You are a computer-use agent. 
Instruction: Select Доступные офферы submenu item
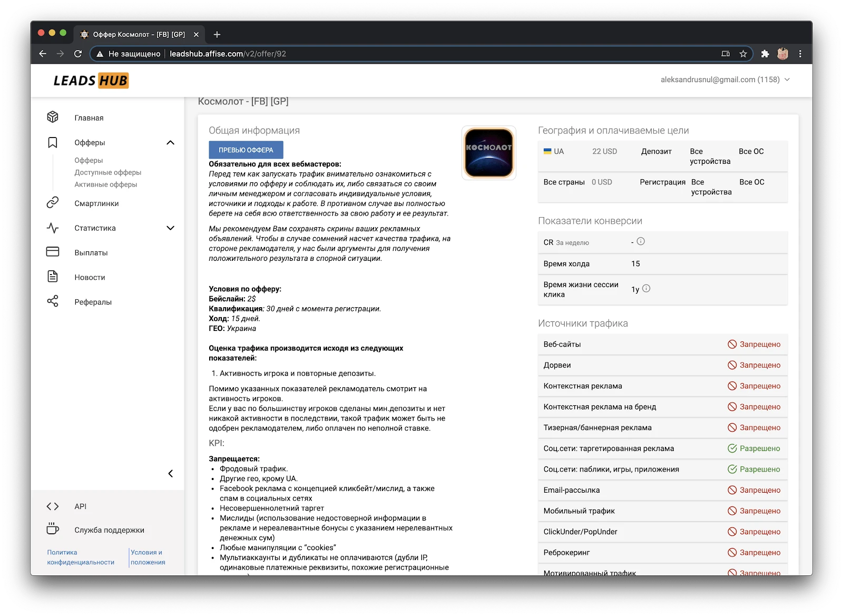[x=108, y=172]
